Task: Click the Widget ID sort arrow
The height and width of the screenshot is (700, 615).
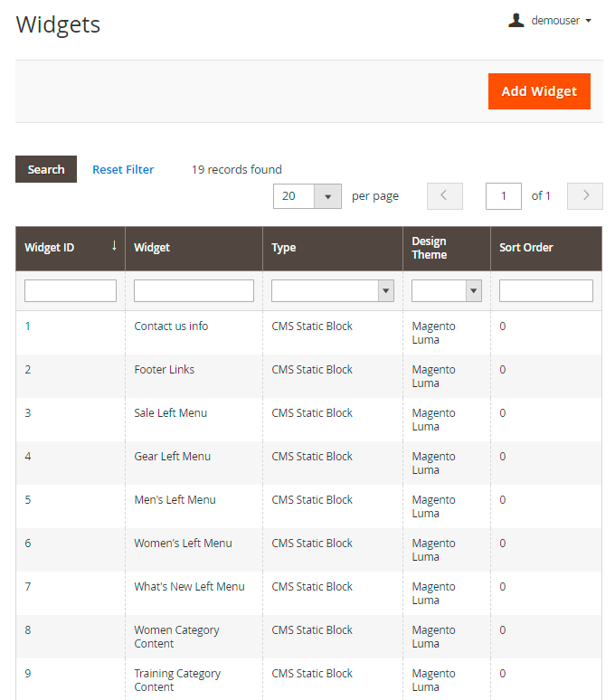Action: pyautogui.click(x=114, y=246)
